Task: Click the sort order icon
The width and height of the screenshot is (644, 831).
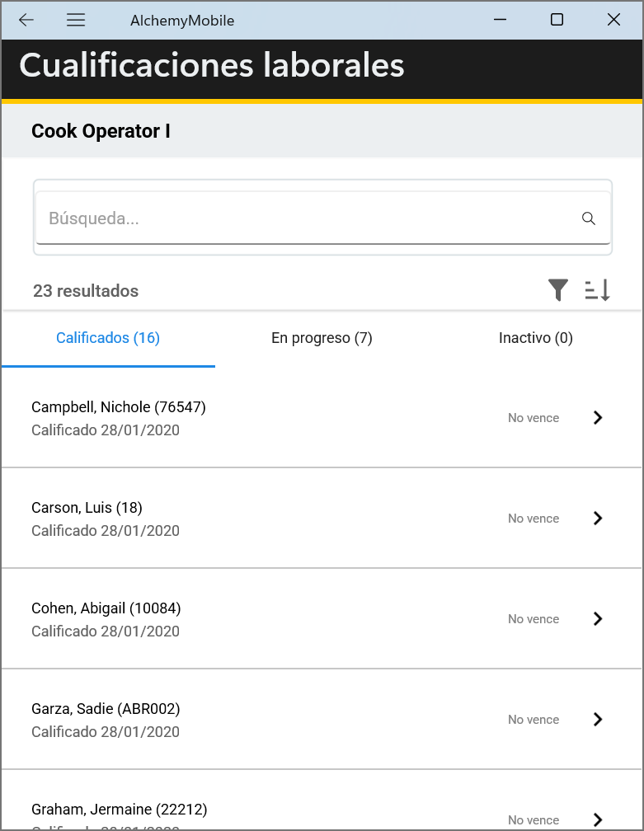Action: tap(597, 290)
